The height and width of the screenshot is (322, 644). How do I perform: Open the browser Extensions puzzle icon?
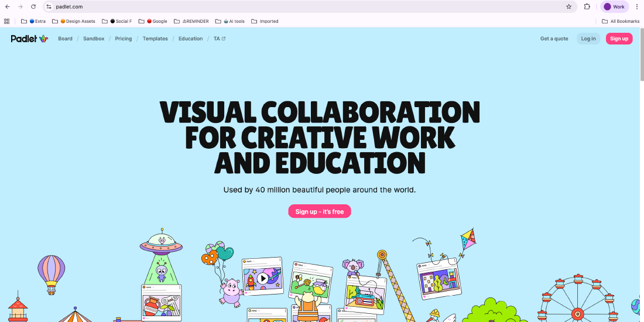pos(587,7)
